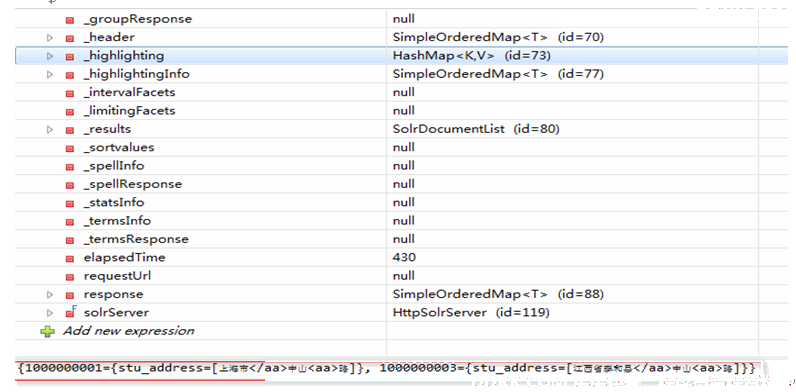Select the _statsInfo variable name
This screenshot has height=392, width=796.
(x=114, y=203)
